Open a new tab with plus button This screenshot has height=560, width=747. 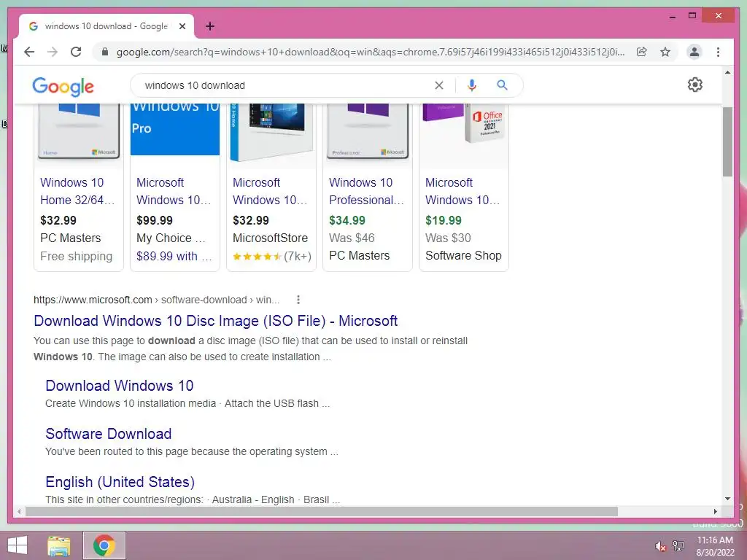coord(210,26)
